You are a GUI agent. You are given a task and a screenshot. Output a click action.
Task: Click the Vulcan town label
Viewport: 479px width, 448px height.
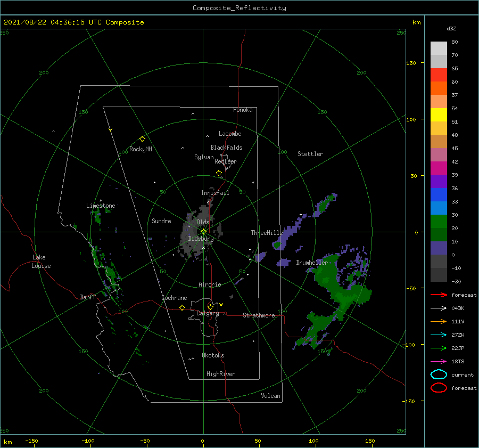tap(271, 396)
